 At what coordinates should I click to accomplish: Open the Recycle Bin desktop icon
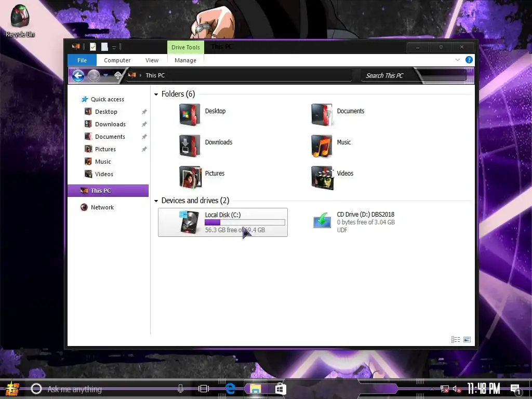pos(20,21)
